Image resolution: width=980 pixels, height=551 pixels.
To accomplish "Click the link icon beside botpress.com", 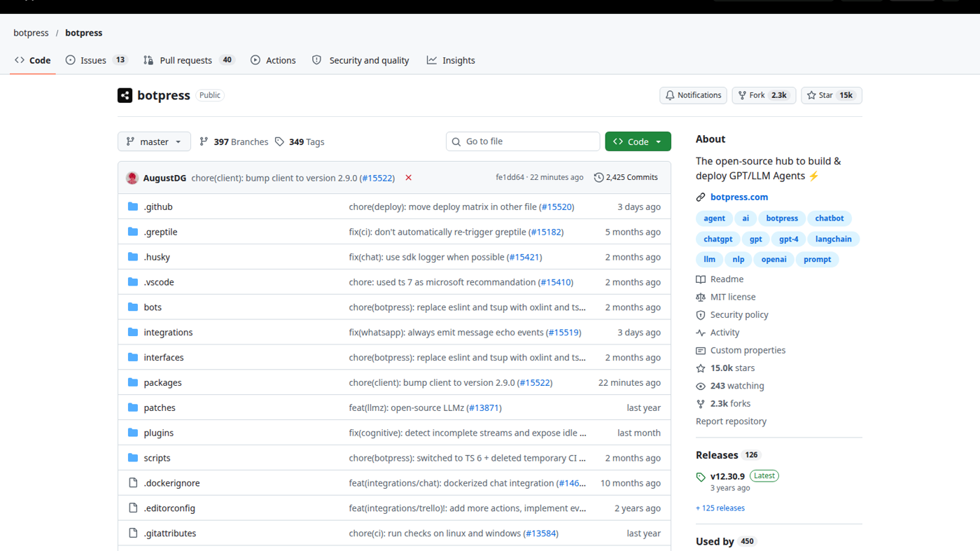I will (x=701, y=197).
